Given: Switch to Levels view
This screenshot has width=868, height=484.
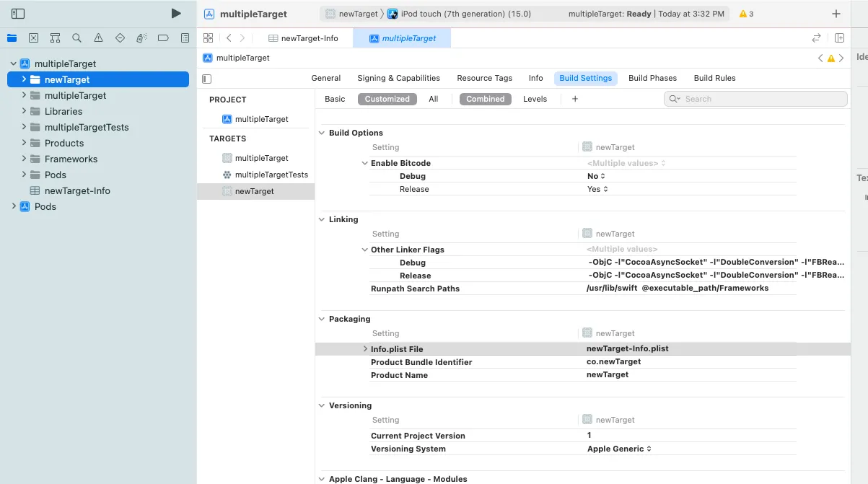Looking at the screenshot, I should click(535, 99).
